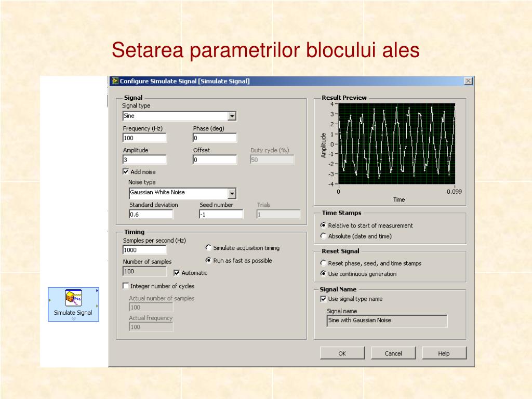Click the Simulate Signal block icon

[73, 298]
